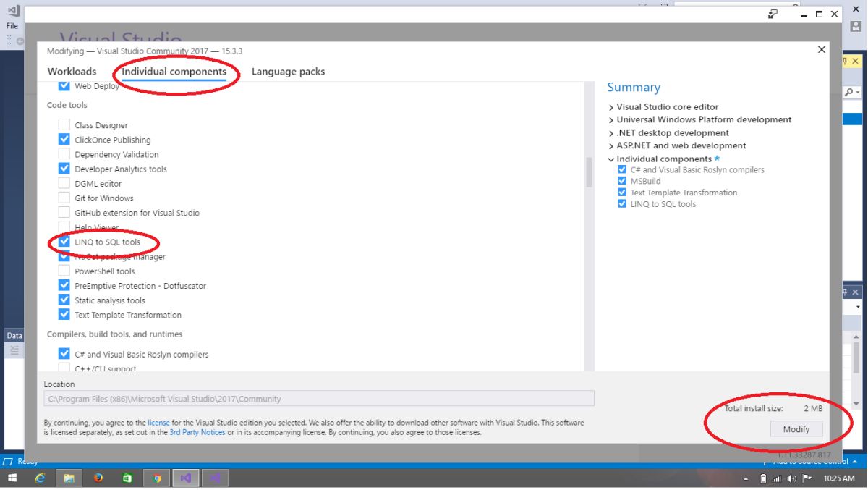Screen dimensions: 868x490
Task: Toggle Static analysis tools checkbox
Action: tap(64, 300)
